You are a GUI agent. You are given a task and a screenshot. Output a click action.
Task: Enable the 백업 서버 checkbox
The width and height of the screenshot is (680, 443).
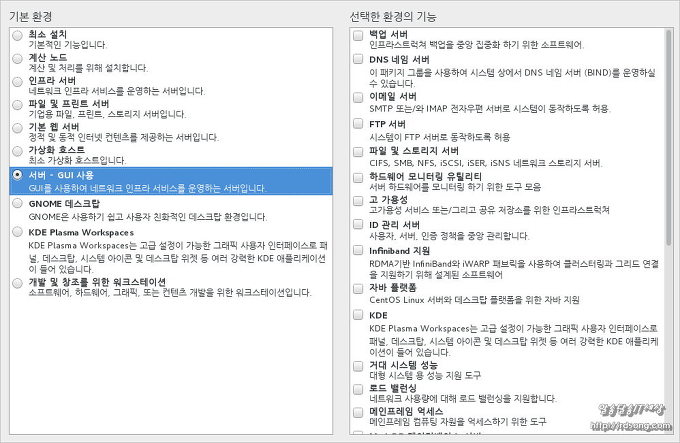click(358, 35)
